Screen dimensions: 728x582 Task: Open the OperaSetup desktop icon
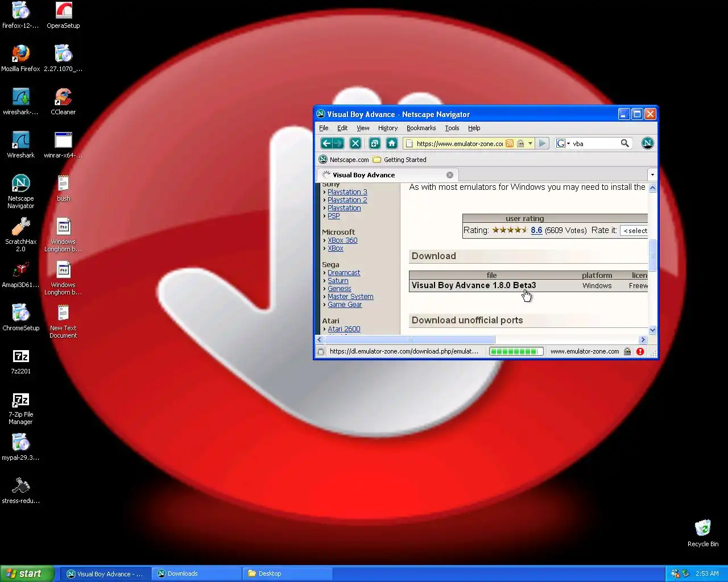pyautogui.click(x=63, y=15)
